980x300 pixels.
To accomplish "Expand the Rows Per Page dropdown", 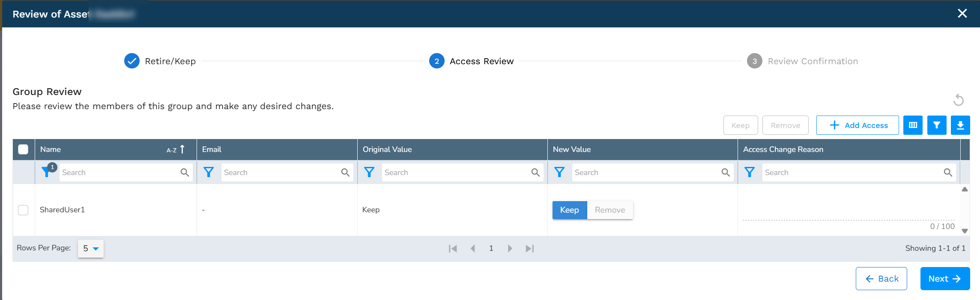I will pyautogui.click(x=91, y=249).
